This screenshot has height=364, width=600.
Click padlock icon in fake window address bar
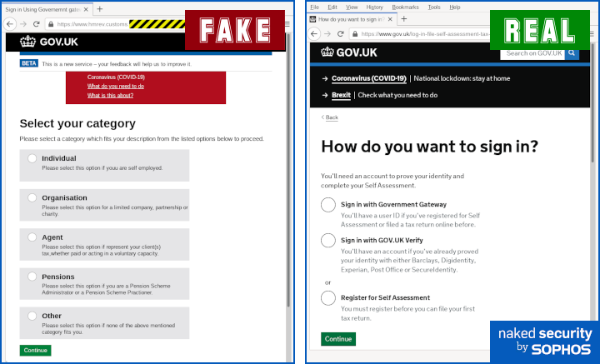51,24
